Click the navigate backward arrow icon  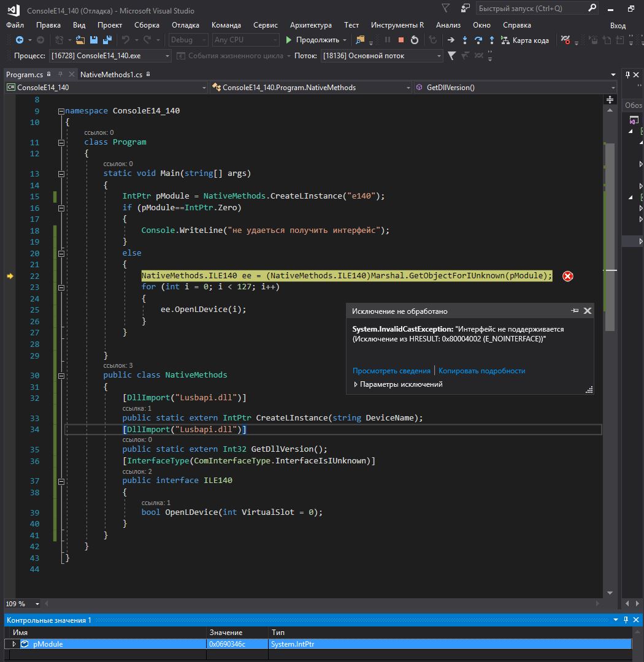click(x=19, y=40)
